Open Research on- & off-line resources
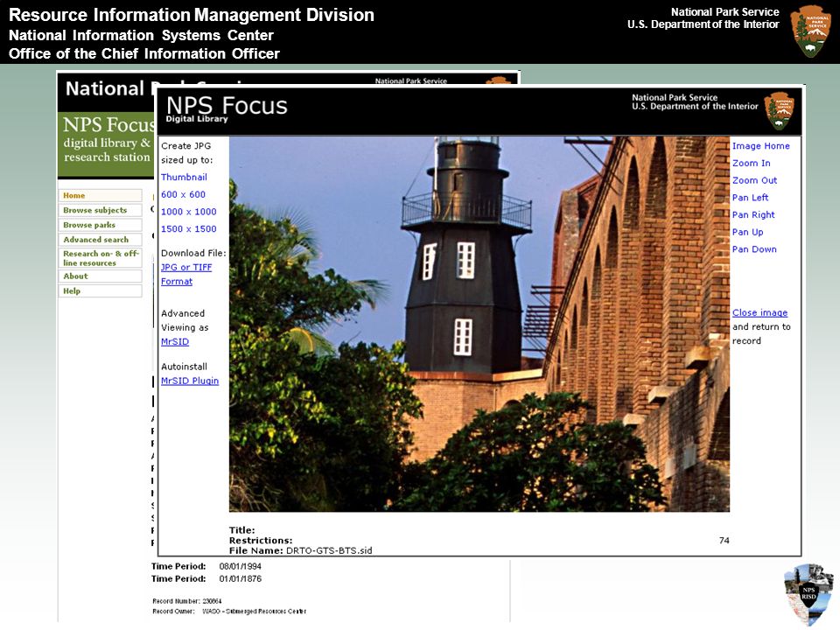Viewport: 840px width, 630px height. tap(100, 257)
